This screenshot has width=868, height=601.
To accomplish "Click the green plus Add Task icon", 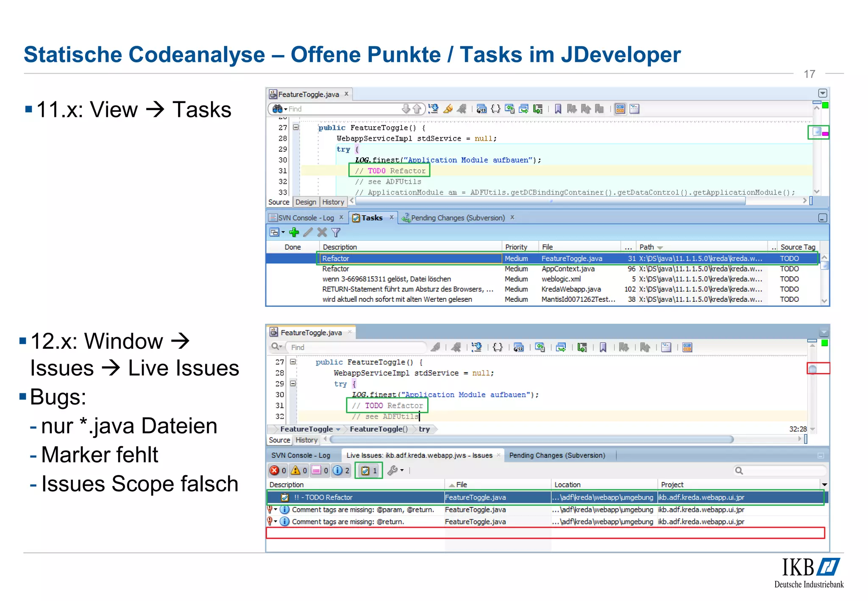I will click(x=294, y=232).
